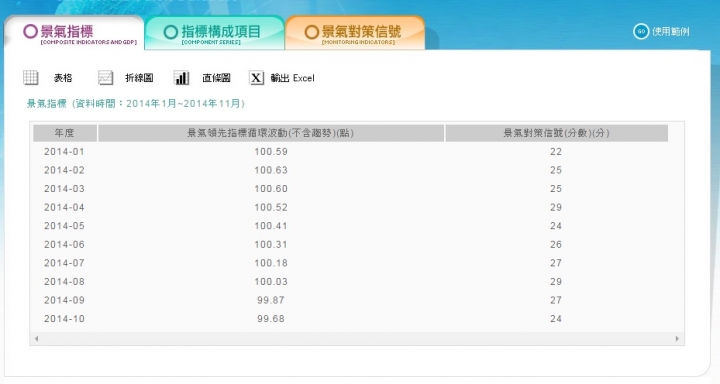Click the value 100.59
Viewport: 720px width, 384px height.
(271, 152)
